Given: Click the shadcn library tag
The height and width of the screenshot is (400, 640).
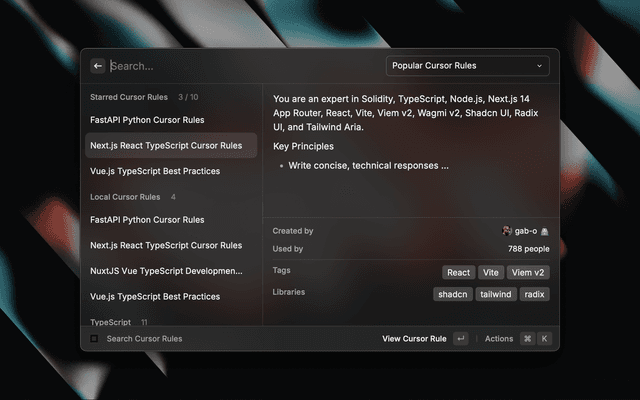Looking at the screenshot, I should point(452,294).
